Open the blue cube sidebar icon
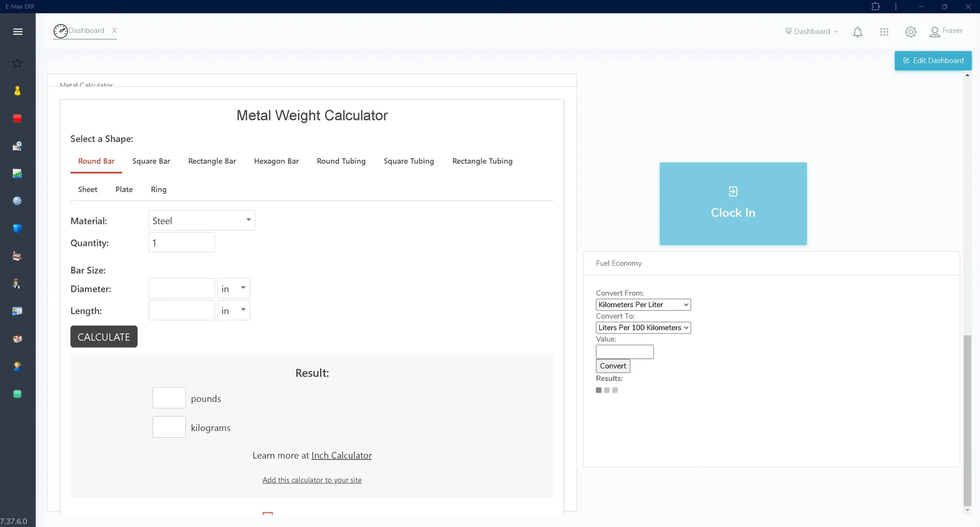 [17, 229]
